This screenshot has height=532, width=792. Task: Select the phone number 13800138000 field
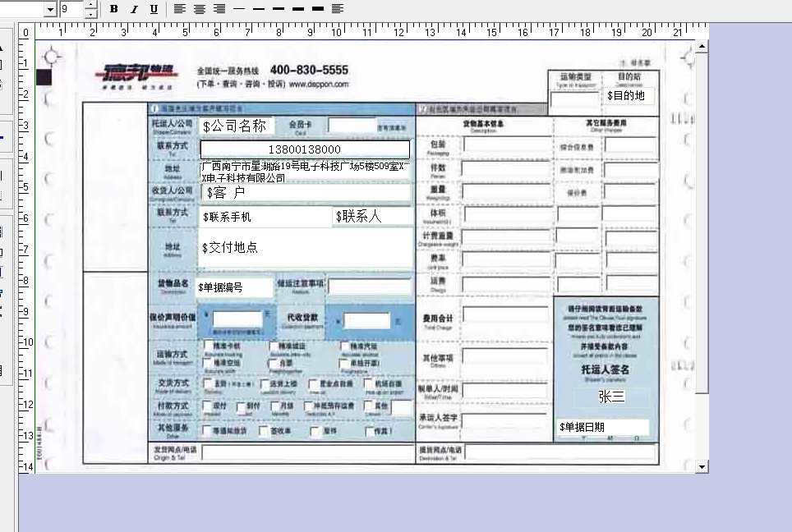(x=305, y=149)
